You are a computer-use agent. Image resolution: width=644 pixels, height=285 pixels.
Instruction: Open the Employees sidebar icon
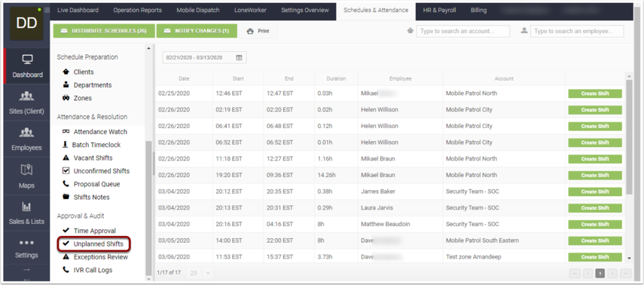coord(26,133)
